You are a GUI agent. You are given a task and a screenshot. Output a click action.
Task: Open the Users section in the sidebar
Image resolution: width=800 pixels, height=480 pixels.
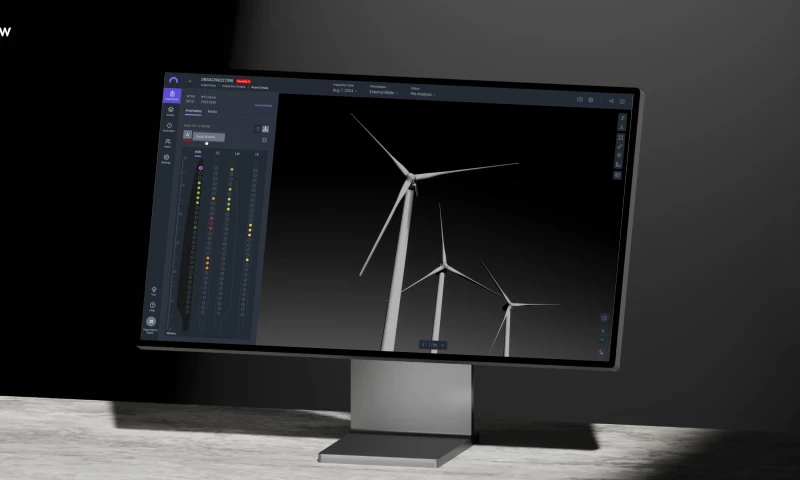click(167, 143)
